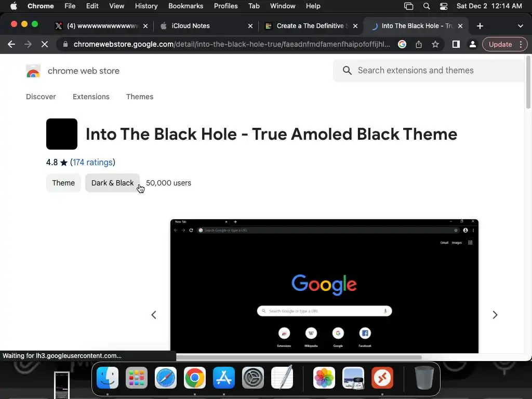Open the Tab menu

254,6
